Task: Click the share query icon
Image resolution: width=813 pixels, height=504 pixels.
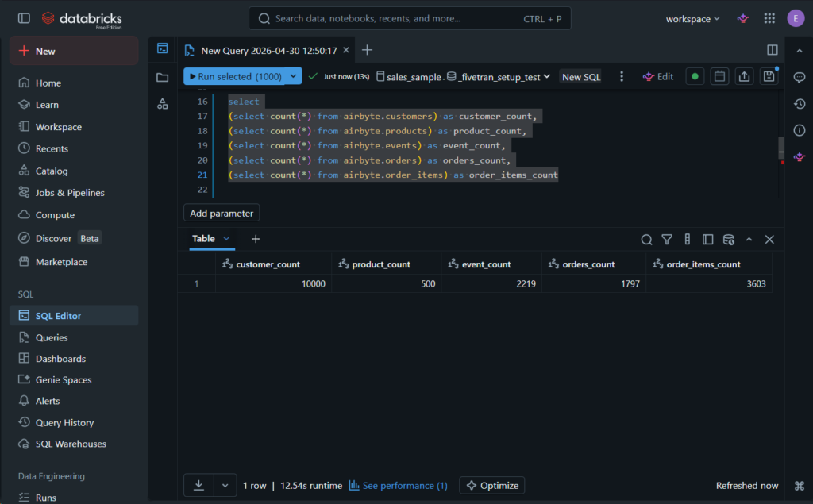Action: (744, 76)
